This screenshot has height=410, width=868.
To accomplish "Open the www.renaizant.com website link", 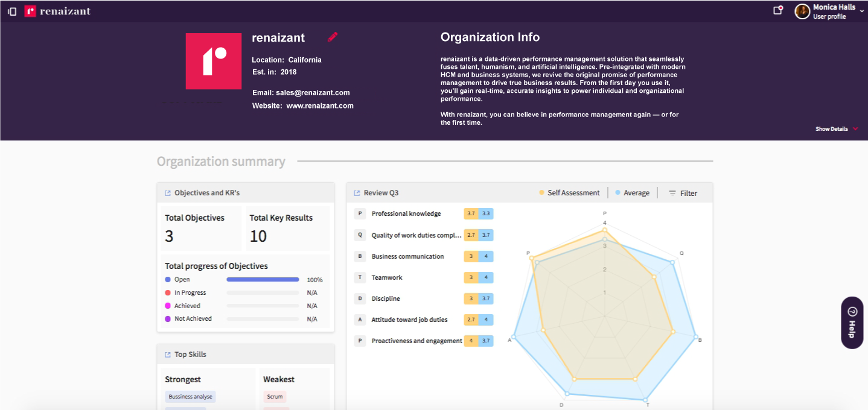I will click(320, 106).
